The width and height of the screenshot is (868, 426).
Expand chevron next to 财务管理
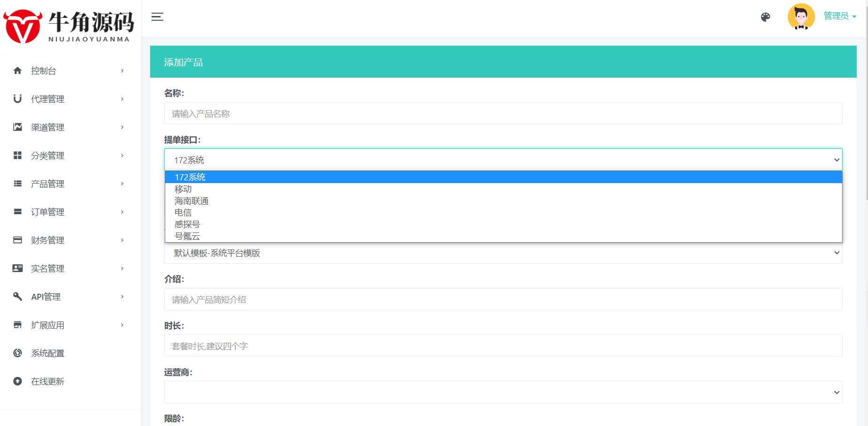click(122, 240)
